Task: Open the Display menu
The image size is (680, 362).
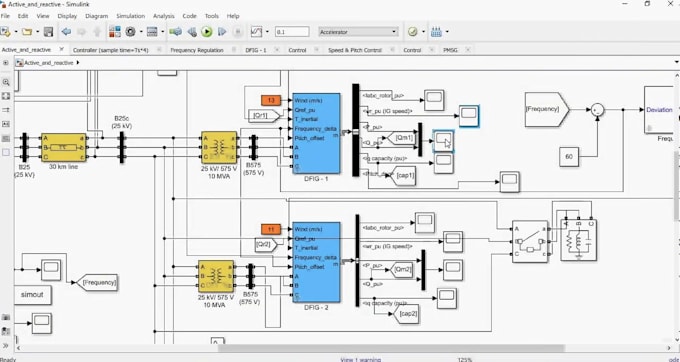Action: pyautogui.click(x=67, y=16)
